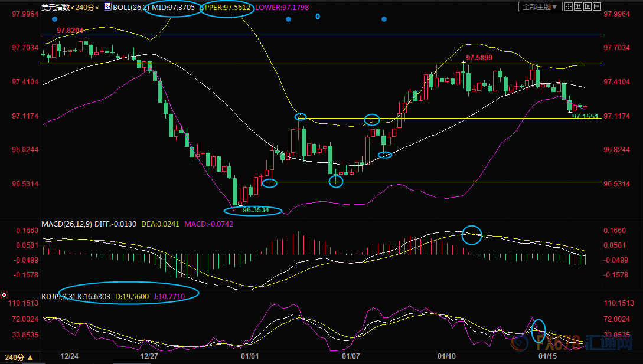Click the play-forward range icon
The width and height of the screenshot is (643, 364).
[x=587, y=6]
